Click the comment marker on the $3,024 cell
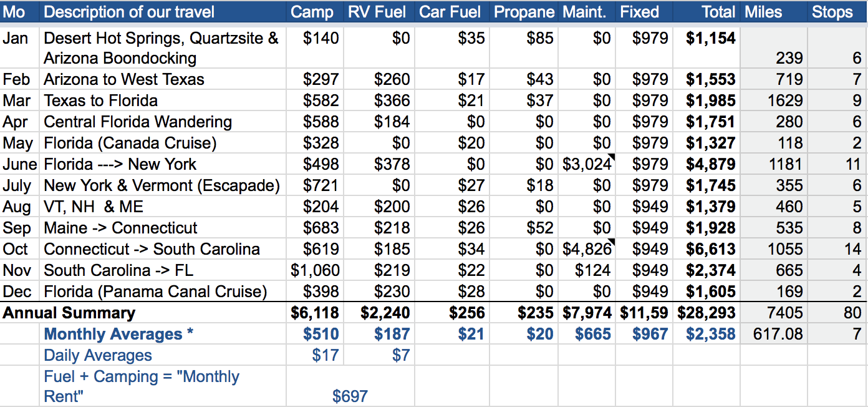Viewport: 868px width, 407px height. tap(612, 157)
